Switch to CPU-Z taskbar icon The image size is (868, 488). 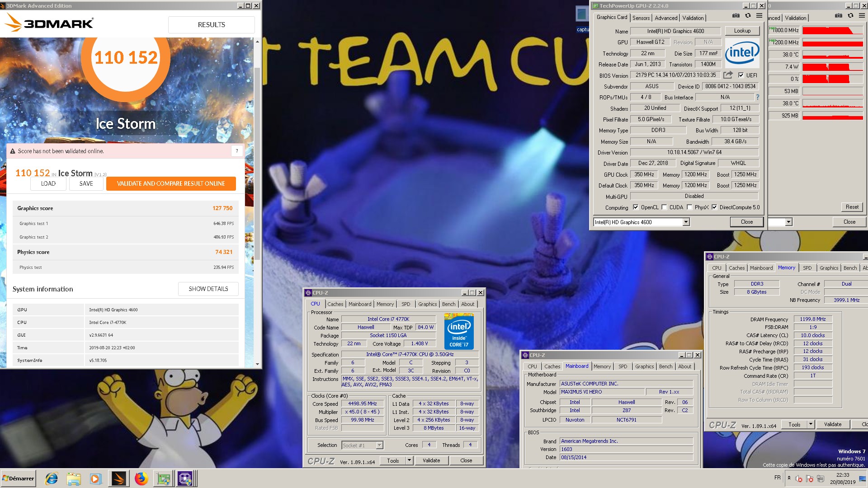point(185,479)
